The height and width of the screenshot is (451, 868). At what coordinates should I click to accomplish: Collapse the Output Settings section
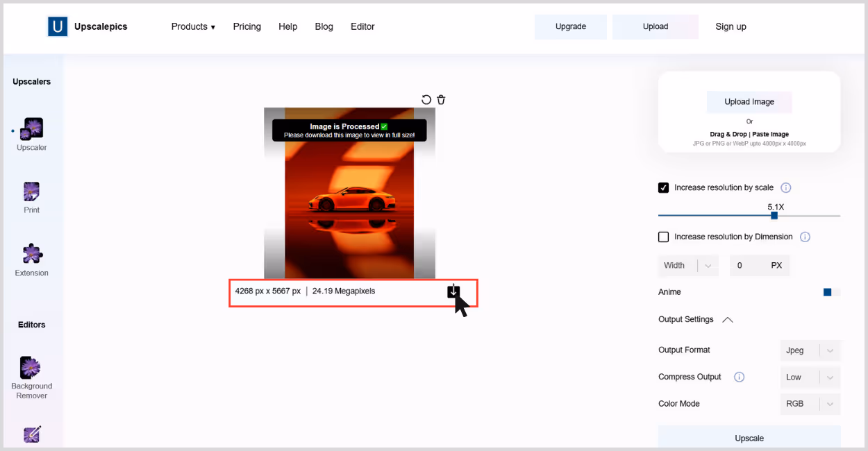[x=728, y=320]
